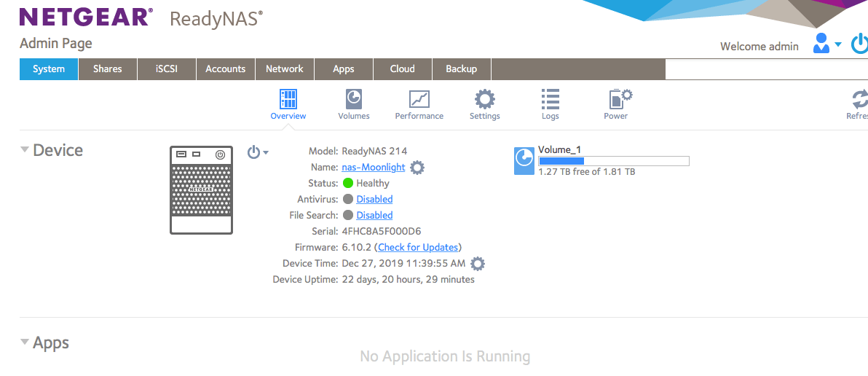Click the Volume_1 usage progress bar

614,161
